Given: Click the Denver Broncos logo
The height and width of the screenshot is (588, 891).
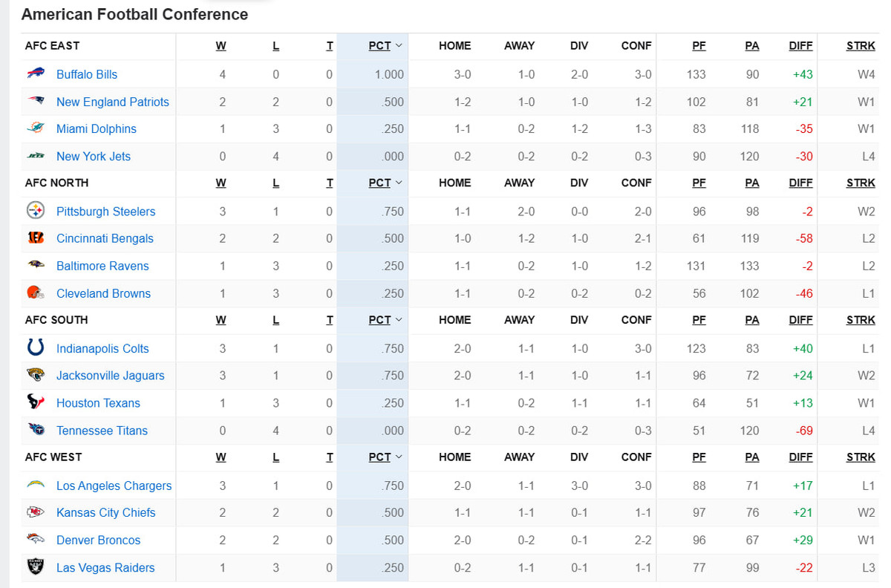Looking at the screenshot, I should (x=36, y=540).
